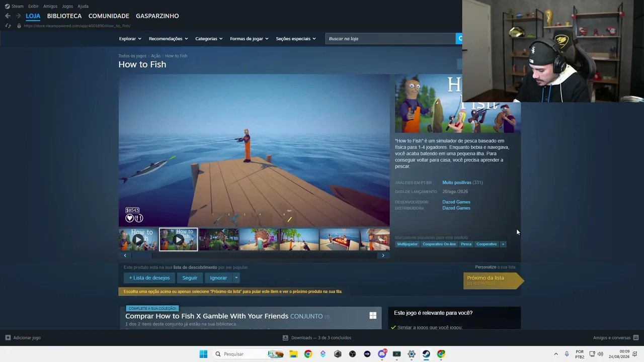Image resolution: width=644 pixels, height=362 pixels.
Task: Open the How to Fish breadcrumb link
Action: coord(176,56)
